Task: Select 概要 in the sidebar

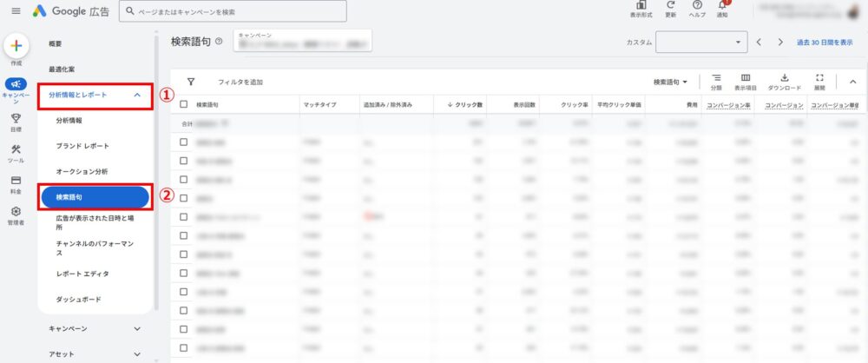Action: tap(56, 43)
